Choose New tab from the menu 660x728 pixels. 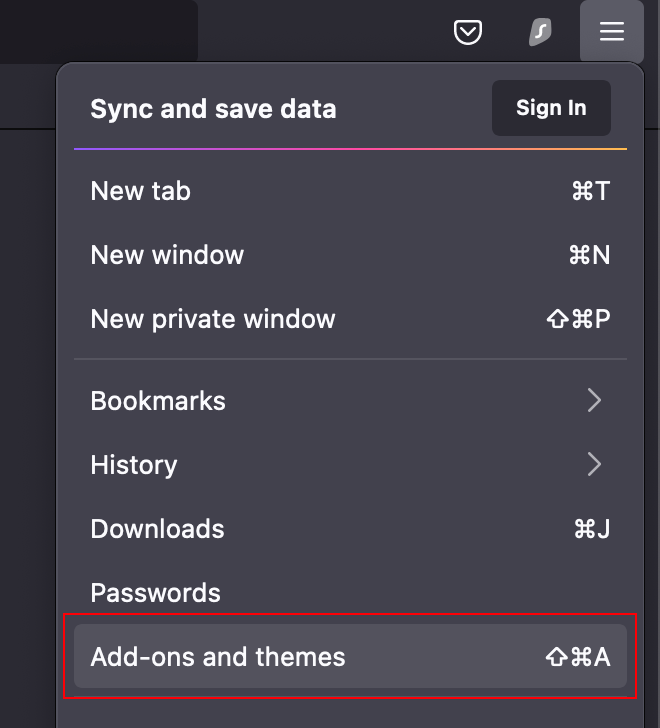click(x=140, y=191)
